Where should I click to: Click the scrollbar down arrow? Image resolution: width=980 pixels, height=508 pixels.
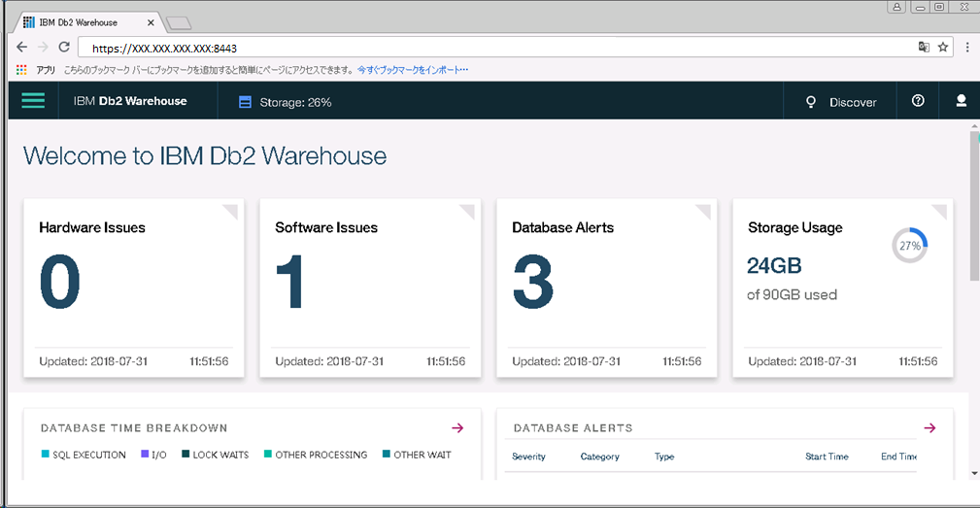click(x=974, y=474)
